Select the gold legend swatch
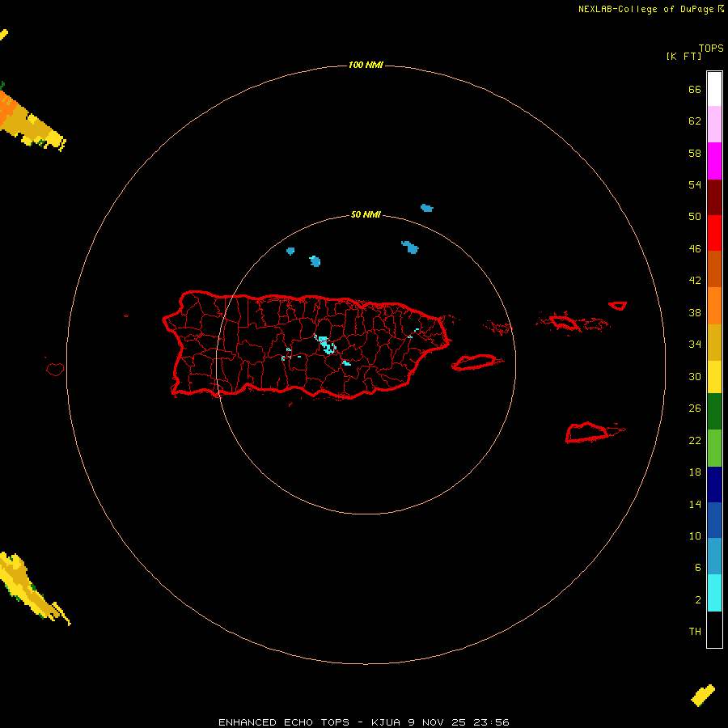Image resolution: width=728 pixels, height=728 pixels. pyautogui.click(x=714, y=342)
